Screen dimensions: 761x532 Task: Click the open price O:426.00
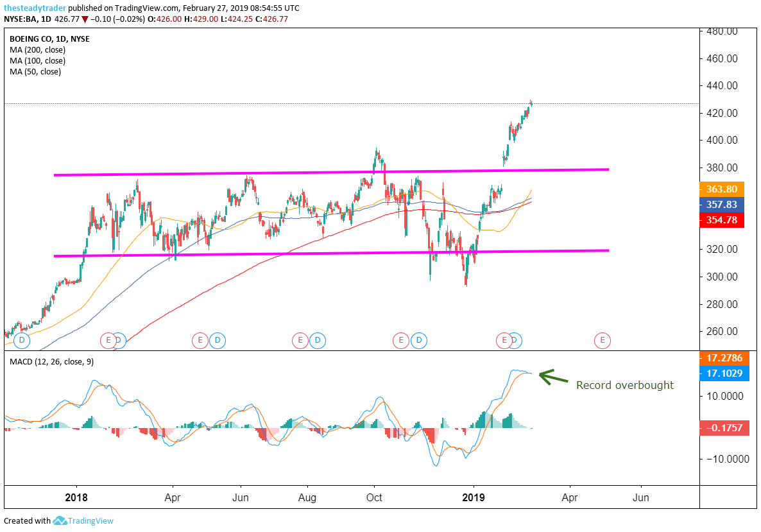click(x=164, y=19)
